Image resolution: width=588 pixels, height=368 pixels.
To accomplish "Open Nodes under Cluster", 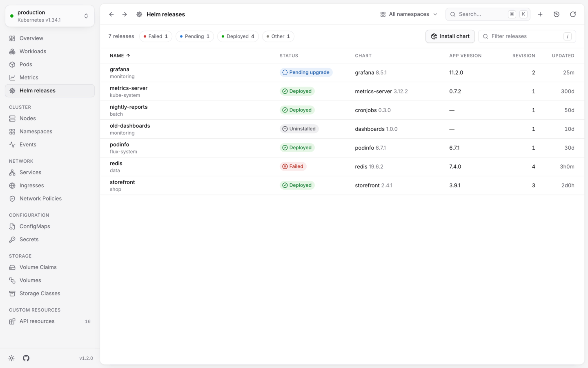I will tap(50, 119).
